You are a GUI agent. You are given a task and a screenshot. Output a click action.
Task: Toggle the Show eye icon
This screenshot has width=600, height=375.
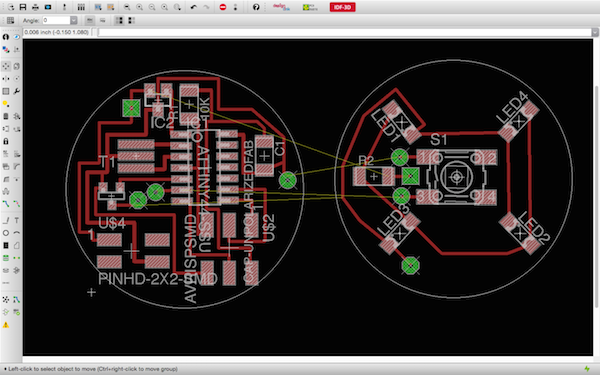pos(16,37)
